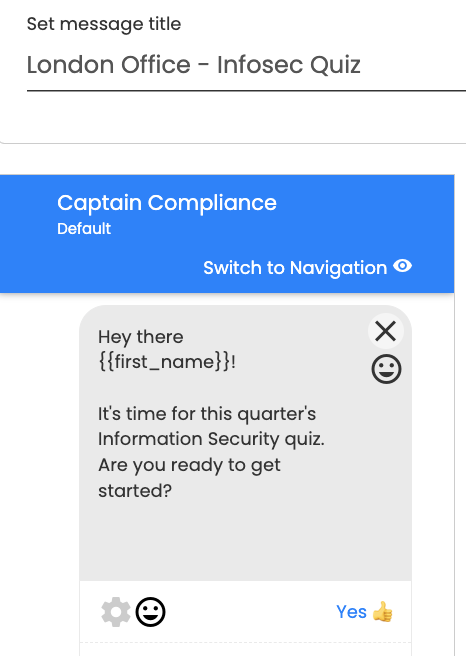Viewport: 466px width, 656px height.
Task: Click the Default label under the bot name
Action: coord(84,229)
